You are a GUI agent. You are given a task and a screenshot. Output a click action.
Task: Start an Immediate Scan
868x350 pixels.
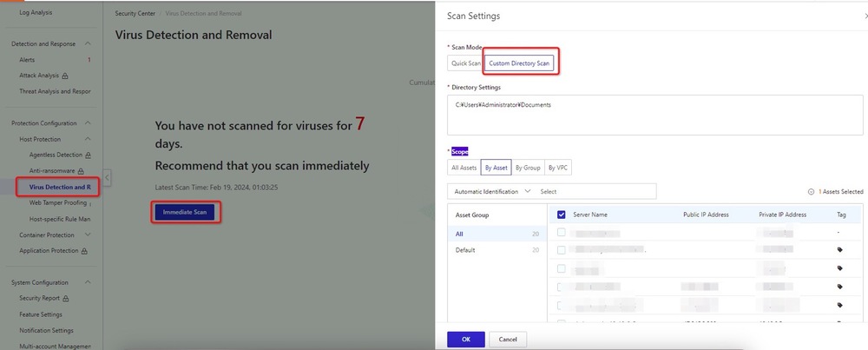(x=185, y=212)
